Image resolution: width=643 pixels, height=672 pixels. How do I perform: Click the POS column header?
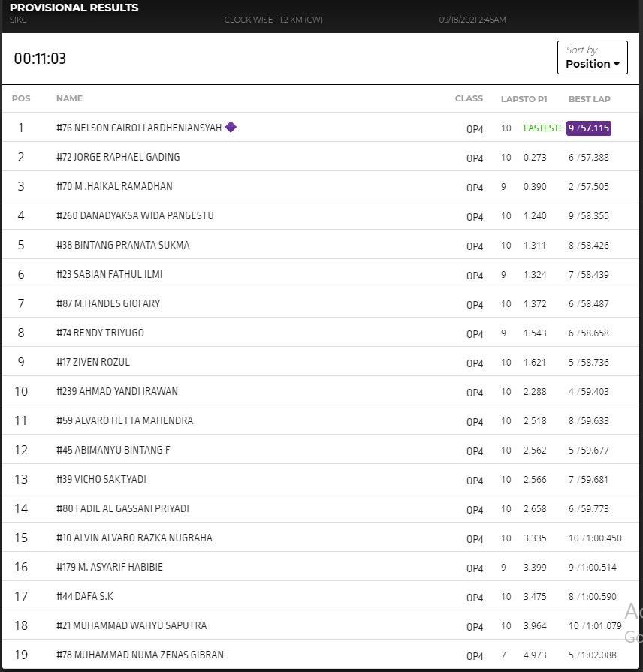point(21,98)
